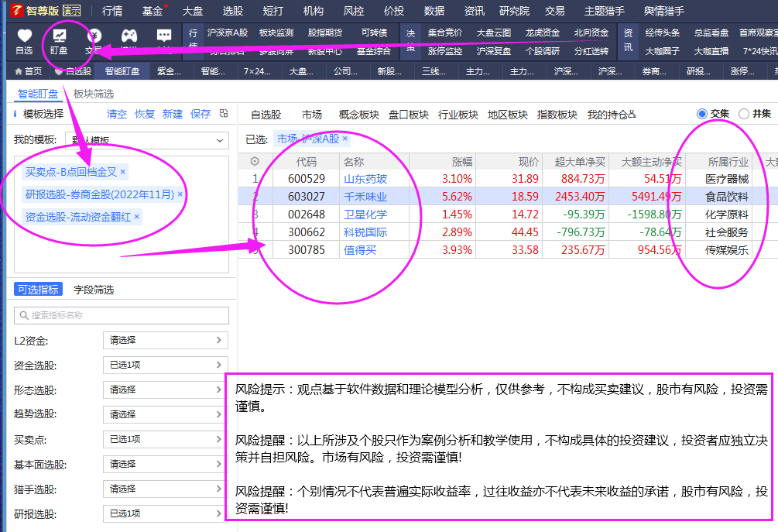Viewport: 778px width, 532px height.
Task: Select the 行业板块 category tab
Action: [458, 115]
